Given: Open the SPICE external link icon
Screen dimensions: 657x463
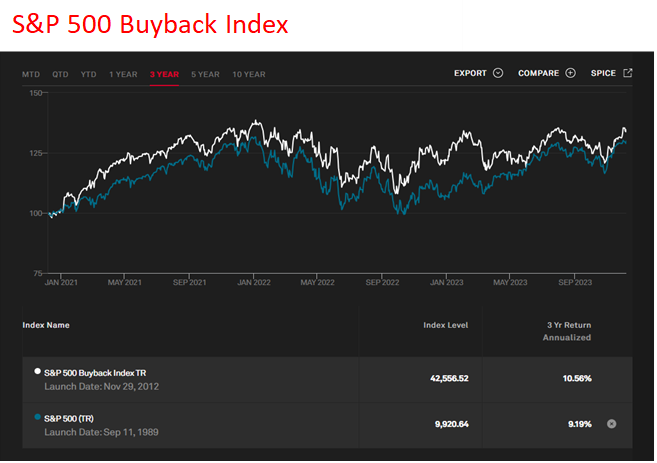Looking at the screenshot, I should tap(628, 73).
